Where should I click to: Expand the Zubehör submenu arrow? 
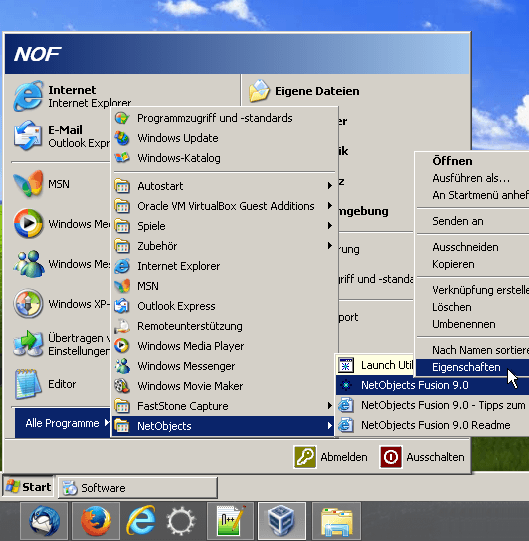click(330, 246)
